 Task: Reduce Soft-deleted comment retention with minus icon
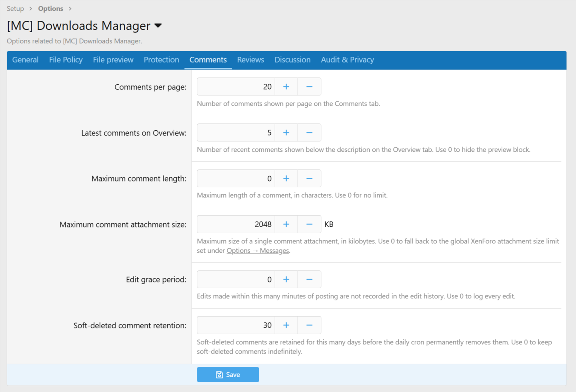pyautogui.click(x=309, y=325)
